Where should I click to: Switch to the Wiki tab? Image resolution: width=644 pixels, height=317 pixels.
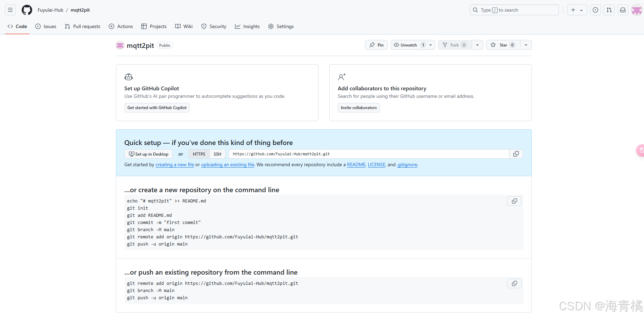point(184,26)
